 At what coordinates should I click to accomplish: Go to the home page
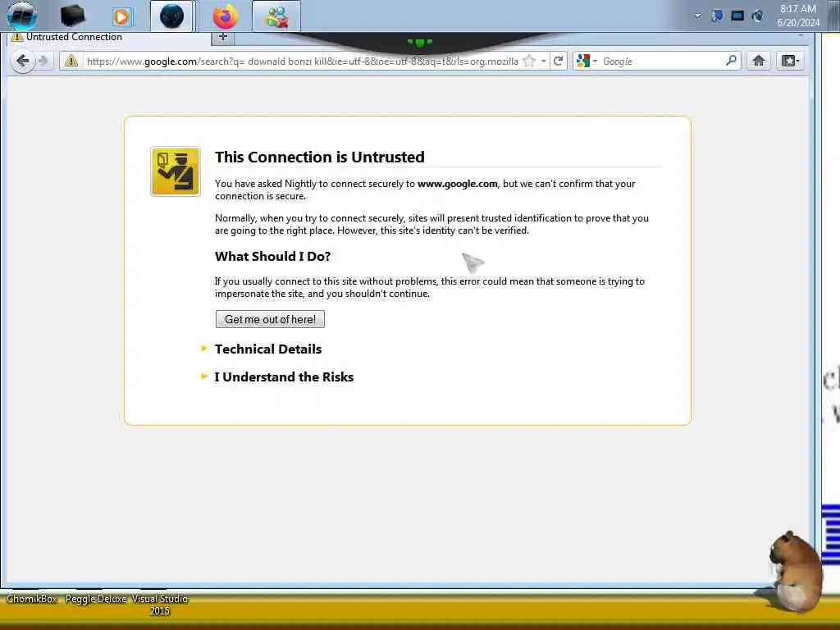[759, 61]
